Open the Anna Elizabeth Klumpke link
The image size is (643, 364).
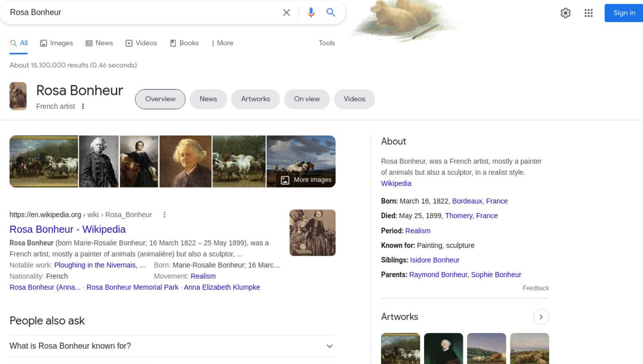click(x=222, y=287)
